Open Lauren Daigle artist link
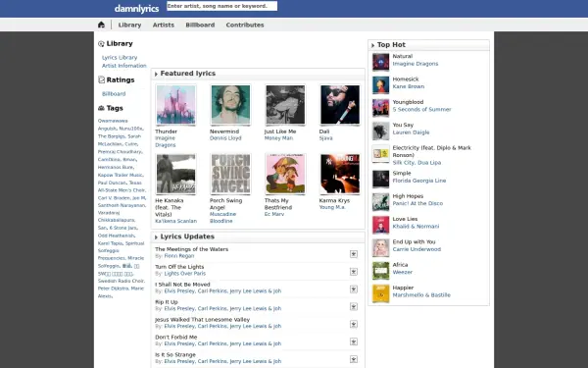Image resolution: width=588 pixels, height=368 pixels. (411, 132)
